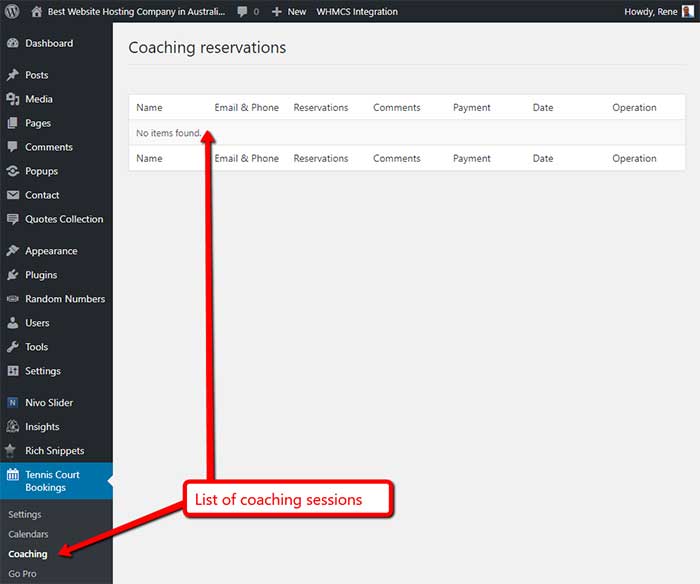This screenshot has height=584, width=700.
Task: Click the Settings sliders icon
Action: 13,371
